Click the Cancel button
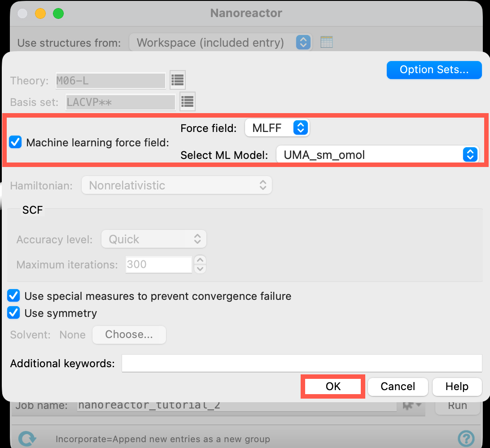Image resolution: width=490 pixels, height=448 pixels. (398, 387)
